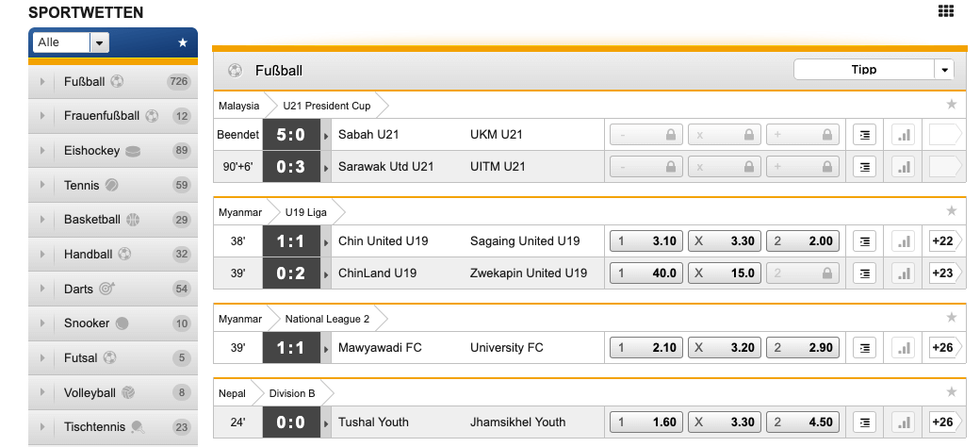Toggle favorite star for Myanmar U19 Liga

click(x=951, y=211)
